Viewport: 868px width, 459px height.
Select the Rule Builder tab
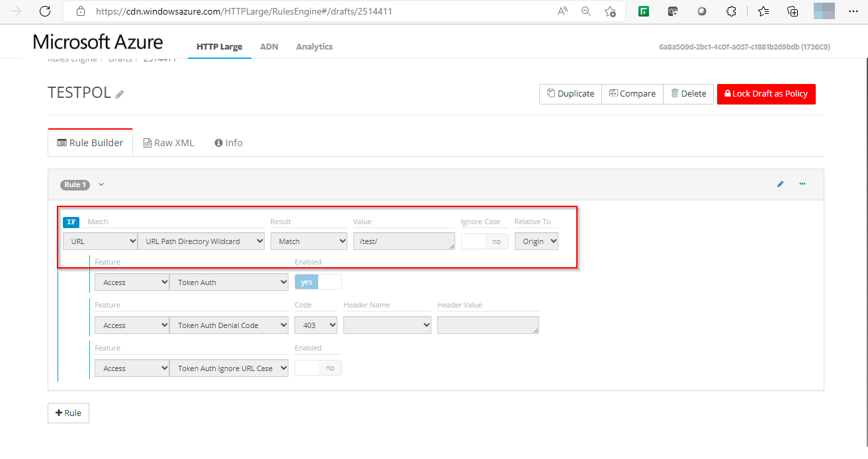coord(90,143)
